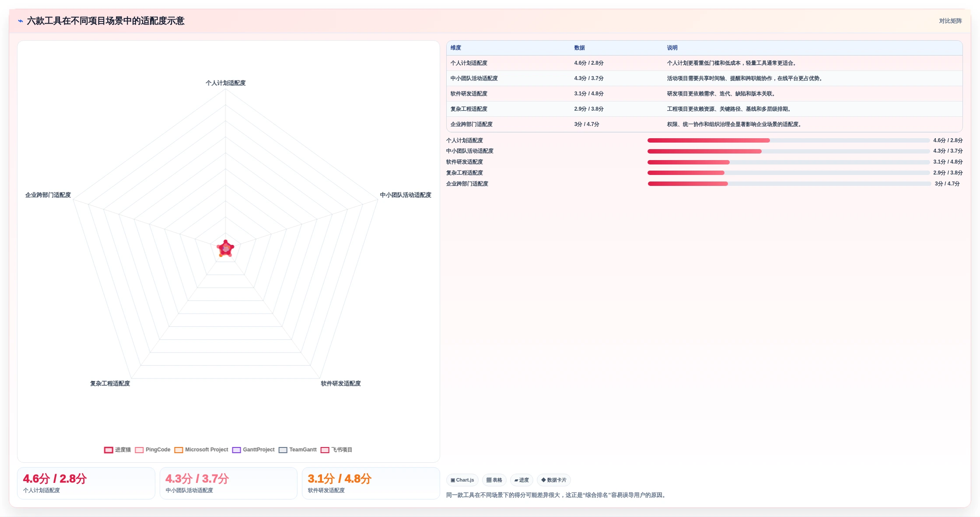Viewport: 980px width, 517px height.
Task: Click the 进度 tag chip
Action: [521, 480]
